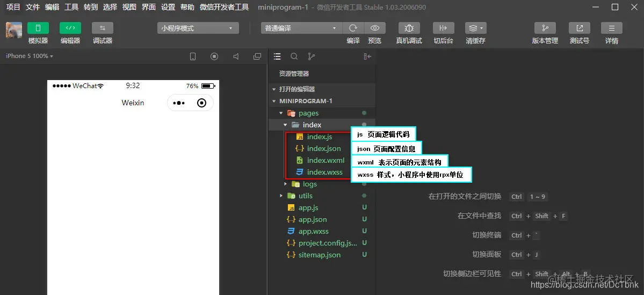Click the 资源管理器 explorer title
The image size is (644, 295).
coord(294,74)
